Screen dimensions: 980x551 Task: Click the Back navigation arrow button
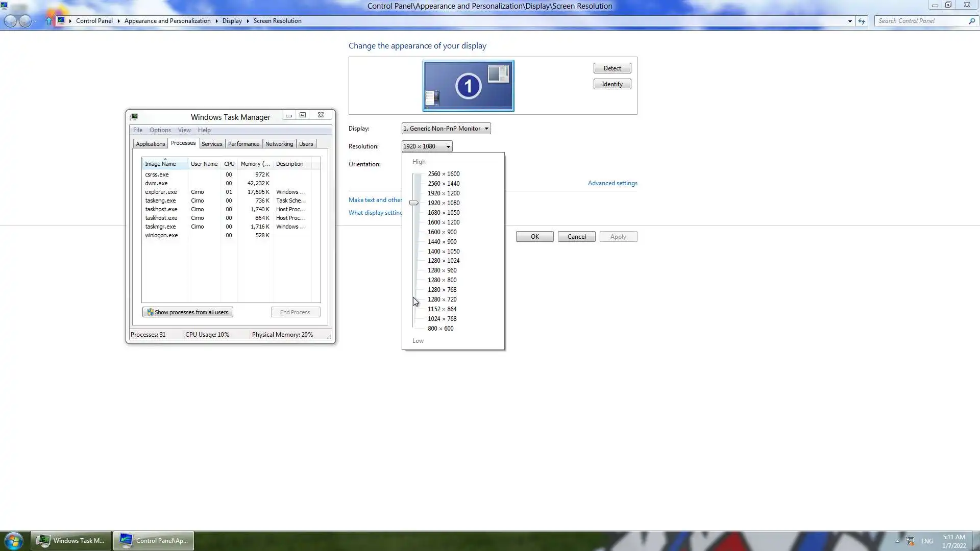(10, 21)
